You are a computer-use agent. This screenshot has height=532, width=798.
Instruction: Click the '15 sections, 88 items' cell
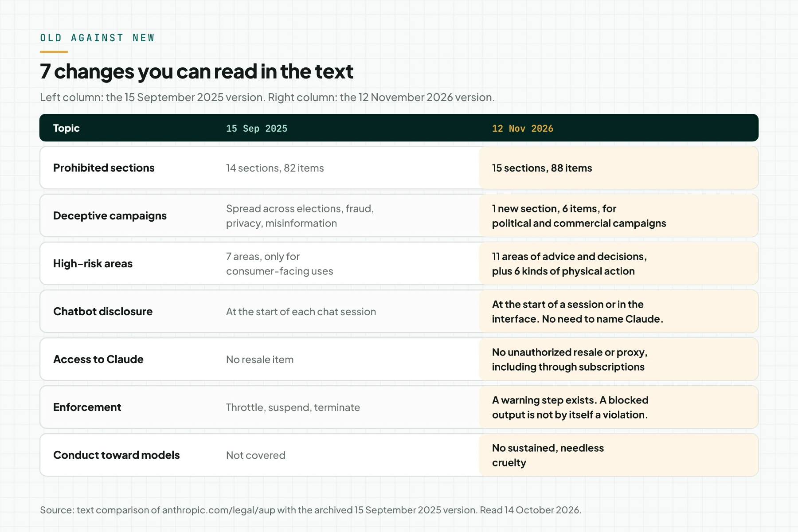tap(618, 168)
